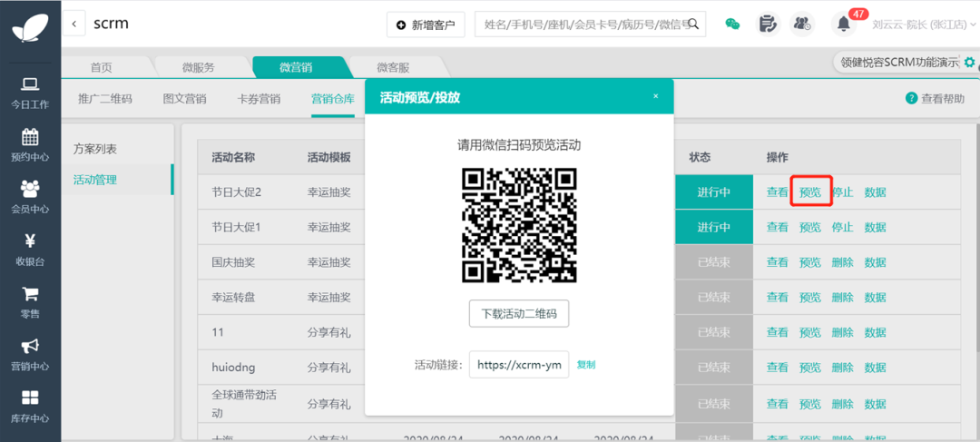Open notifications bell with 47 badge
The height and width of the screenshot is (442, 980).
coord(845,24)
